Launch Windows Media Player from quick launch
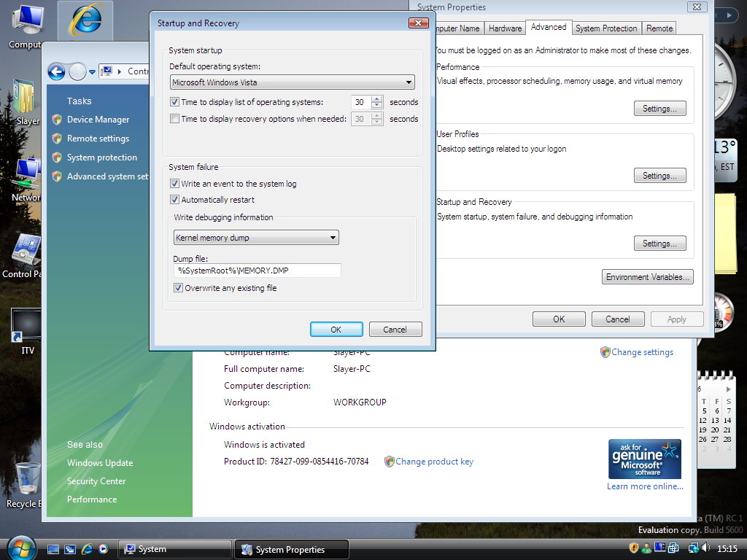Image resolution: width=747 pixels, height=560 pixels. [104, 549]
